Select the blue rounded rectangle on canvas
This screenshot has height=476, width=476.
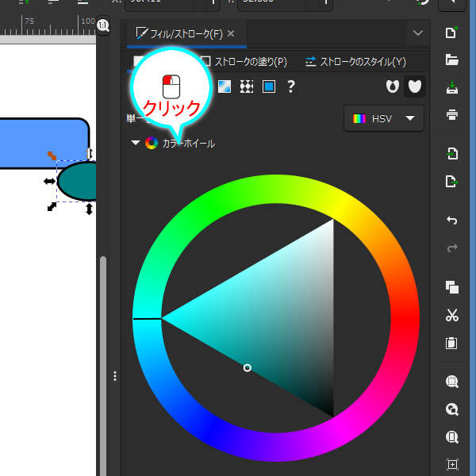coord(44,143)
